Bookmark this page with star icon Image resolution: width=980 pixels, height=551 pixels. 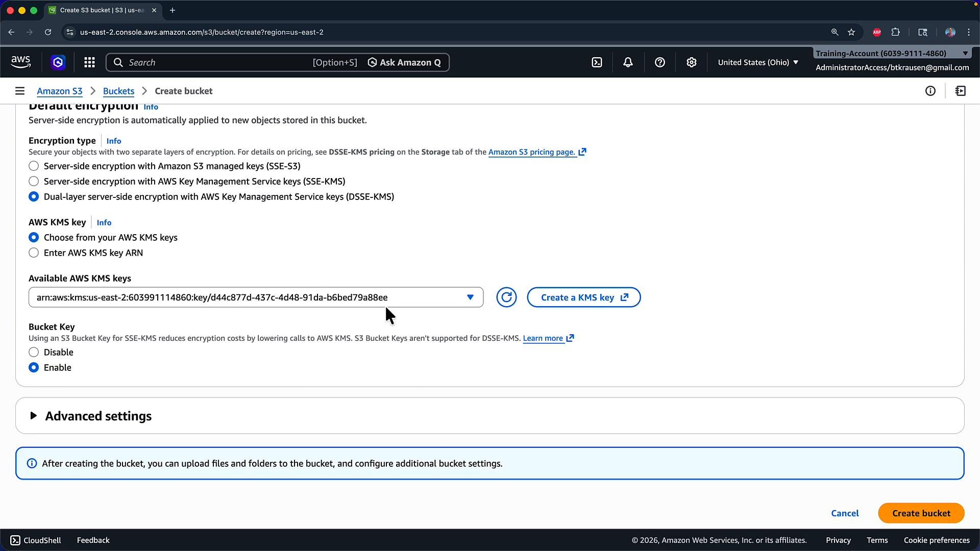point(851,32)
